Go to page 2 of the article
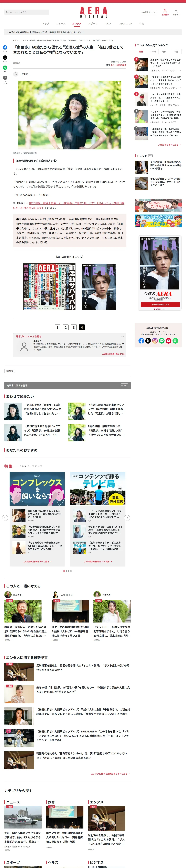 pos(65,327)
